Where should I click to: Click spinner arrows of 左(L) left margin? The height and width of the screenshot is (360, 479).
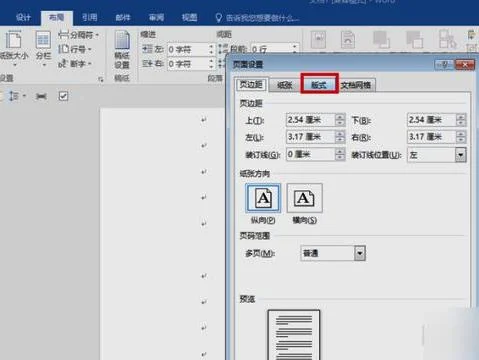340,137
